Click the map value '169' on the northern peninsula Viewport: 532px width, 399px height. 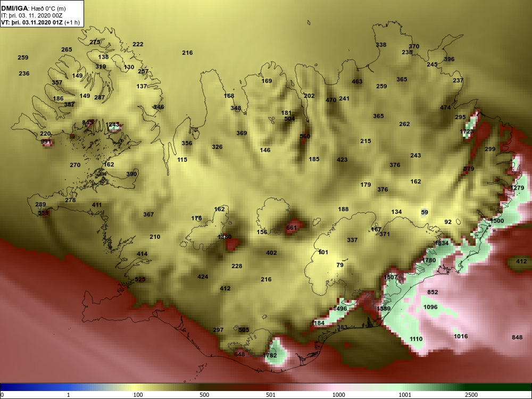click(267, 81)
